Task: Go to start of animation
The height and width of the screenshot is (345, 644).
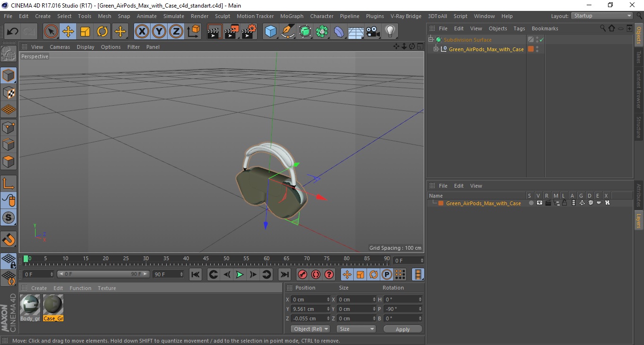Action: 196,274
